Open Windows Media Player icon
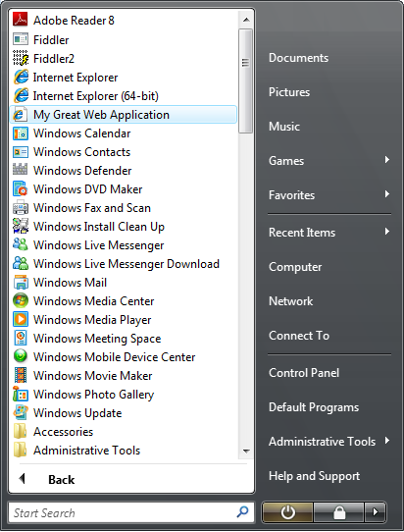Image resolution: width=404 pixels, height=532 pixels. click(20, 319)
